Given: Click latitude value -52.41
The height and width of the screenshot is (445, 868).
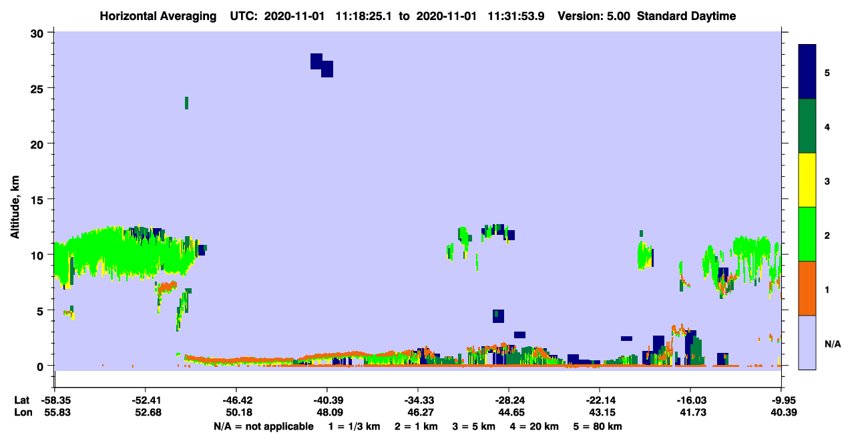Looking at the screenshot, I should click(x=145, y=400).
